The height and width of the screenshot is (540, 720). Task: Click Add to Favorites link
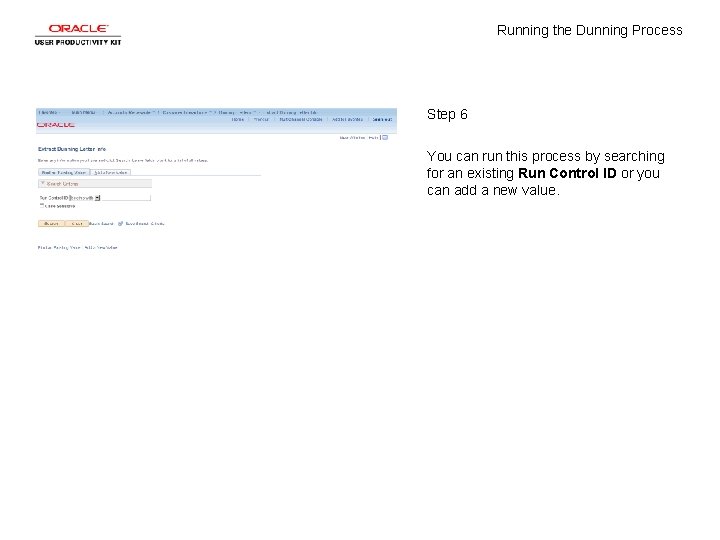coord(347,119)
